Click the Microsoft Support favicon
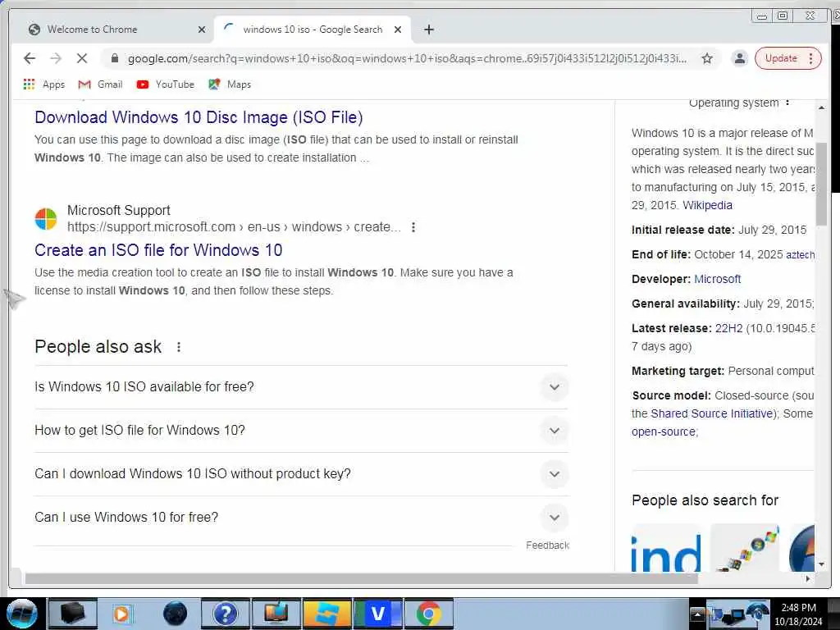Viewport: 840px width, 630px height. (x=46, y=219)
